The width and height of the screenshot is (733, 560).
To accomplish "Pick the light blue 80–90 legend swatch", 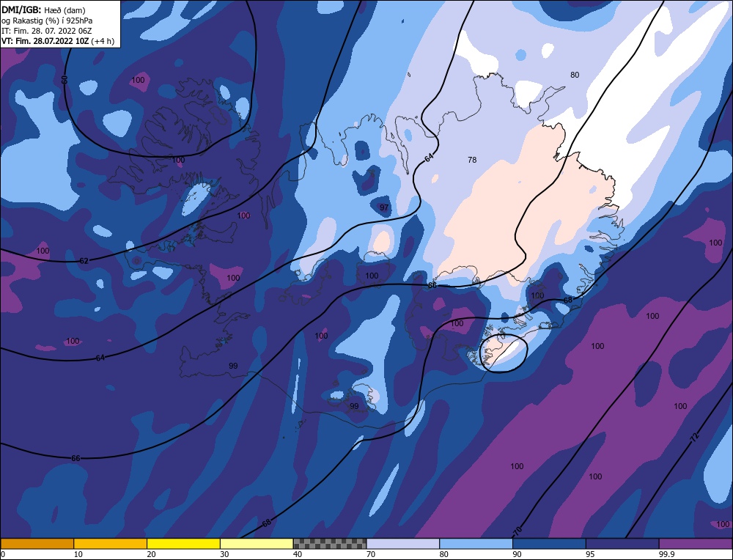I will [476, 543].
